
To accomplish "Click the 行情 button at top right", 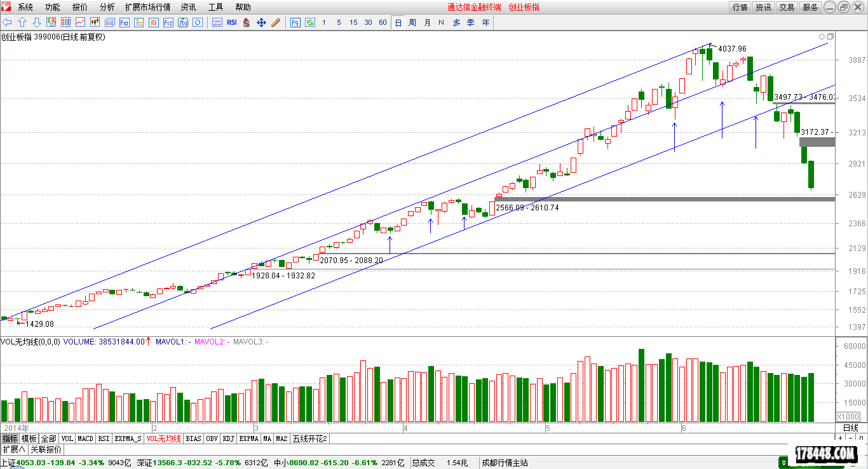I will tap(740, 7).
